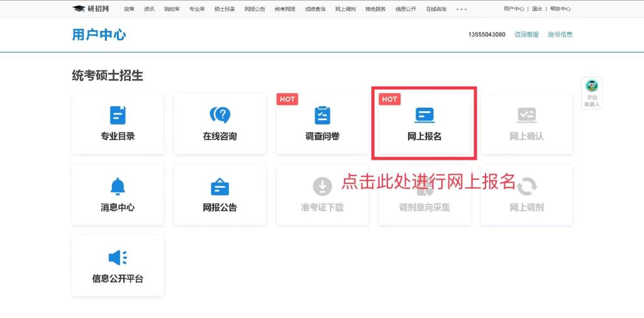Open 消息中心 bell icon
The width and height of the screenshot is (644, 318).
(x=118, y=187)
